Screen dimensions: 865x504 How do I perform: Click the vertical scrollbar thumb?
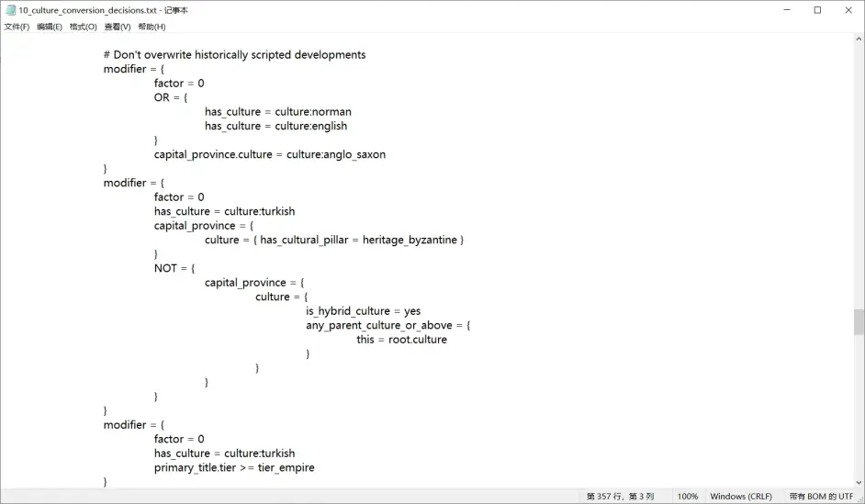(x=859, y=322)
